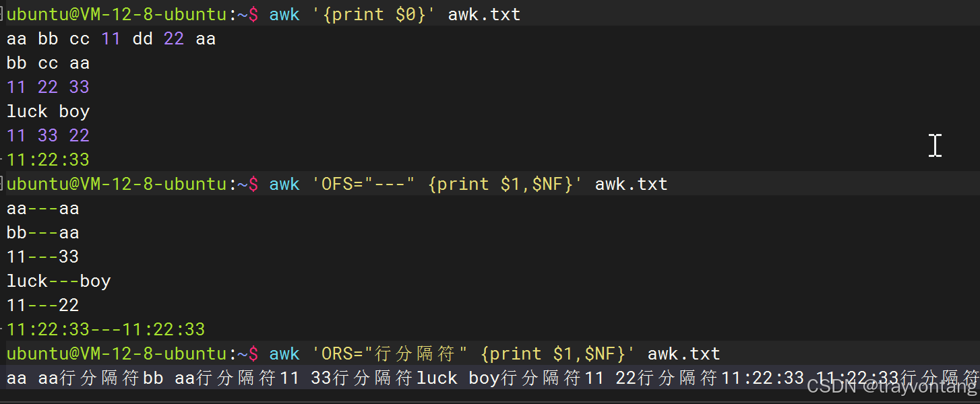Select the output "aa---aa"

click(x=43, y=209)
